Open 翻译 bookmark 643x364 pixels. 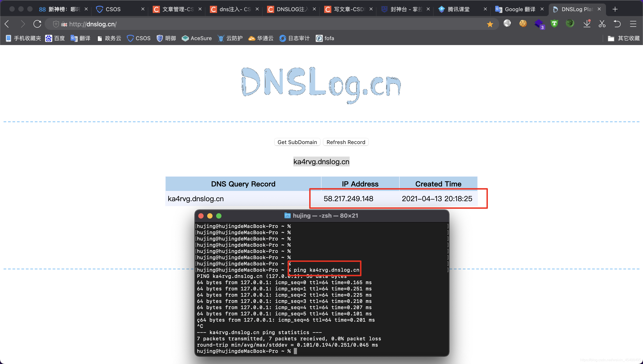[81, 38]
